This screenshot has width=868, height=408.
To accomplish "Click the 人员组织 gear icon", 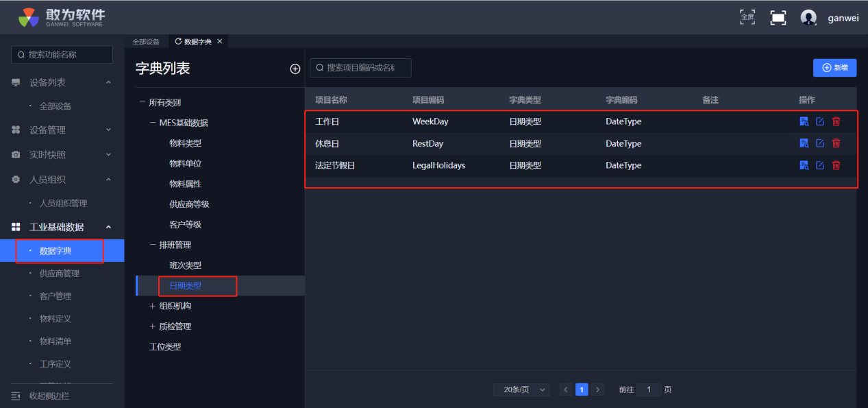I will coord(16,180).
